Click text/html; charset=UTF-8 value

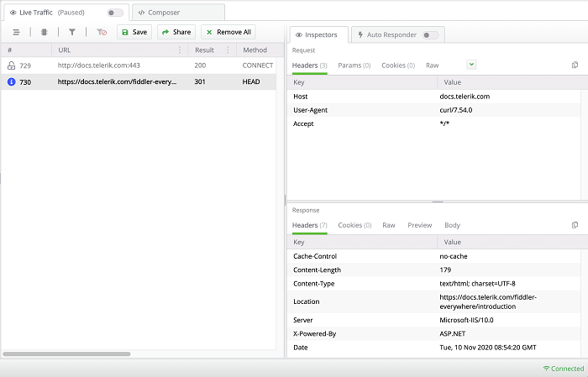click(477, 284)
